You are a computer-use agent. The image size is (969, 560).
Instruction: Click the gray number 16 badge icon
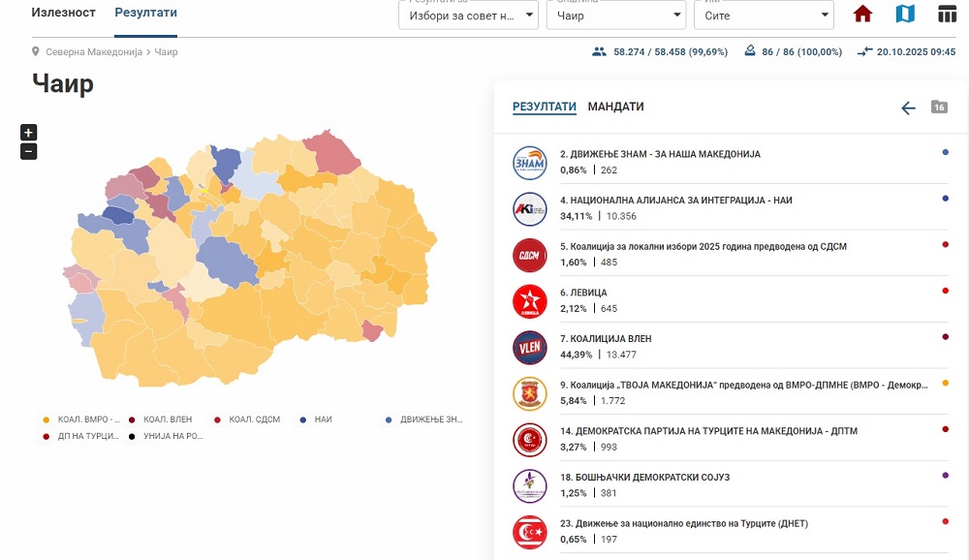939,108
